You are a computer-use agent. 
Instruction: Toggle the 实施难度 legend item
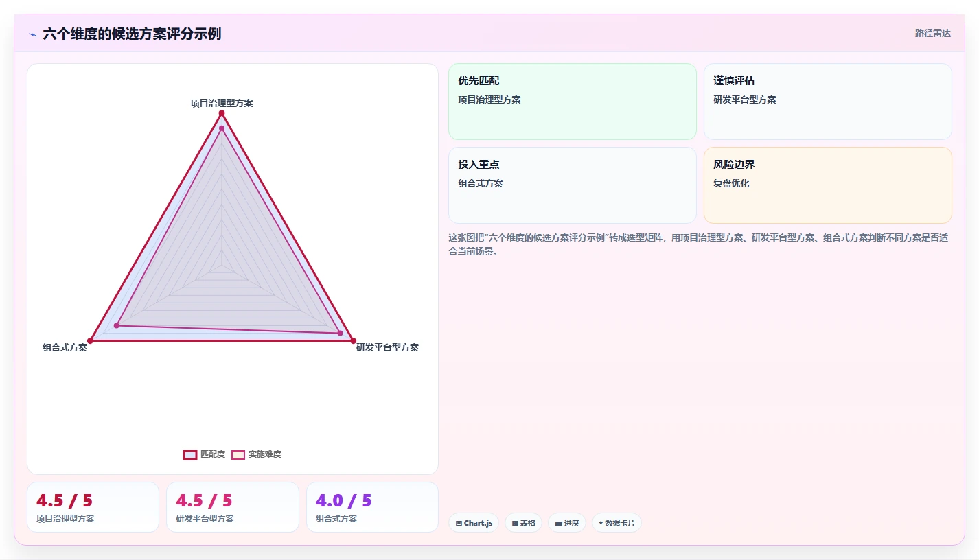[x=256, y=454]
